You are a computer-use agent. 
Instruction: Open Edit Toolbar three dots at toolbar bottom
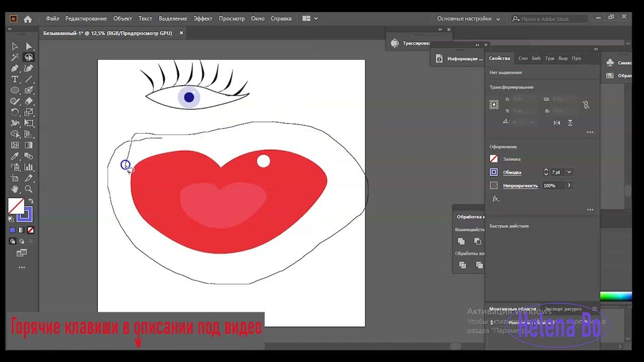pos(22,267)
